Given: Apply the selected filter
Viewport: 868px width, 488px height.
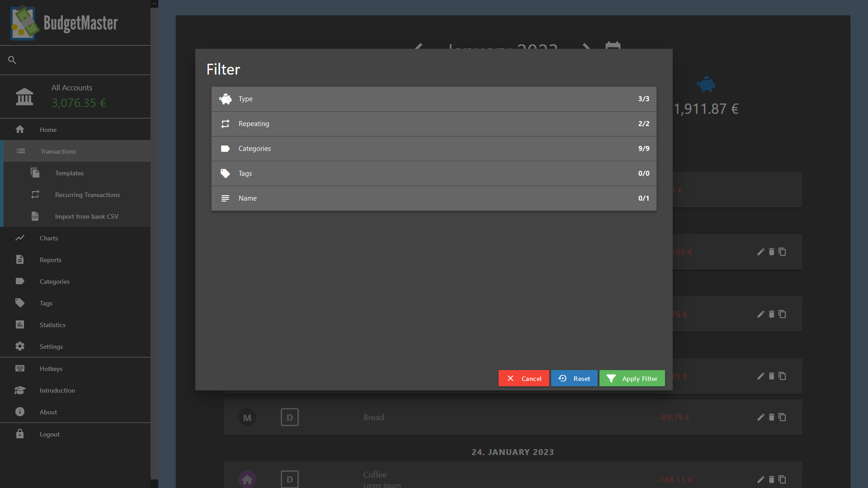Looking at the screenshot, I should [632, 379].
